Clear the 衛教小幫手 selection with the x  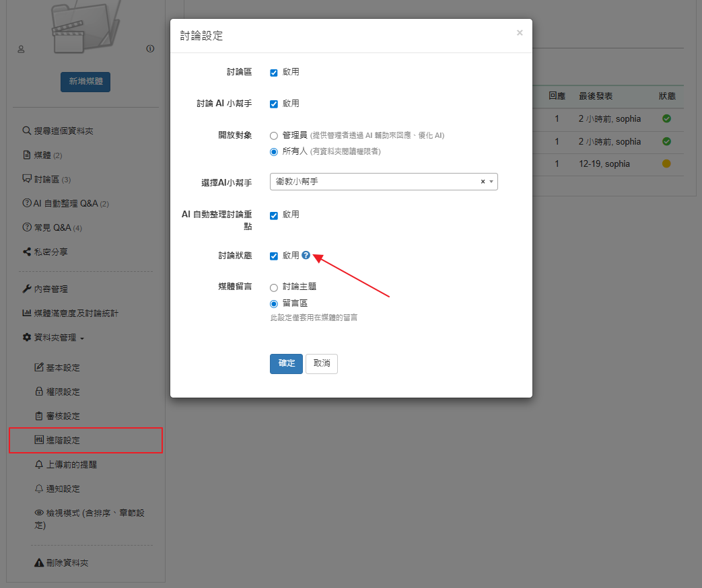(x=483, y=182)
